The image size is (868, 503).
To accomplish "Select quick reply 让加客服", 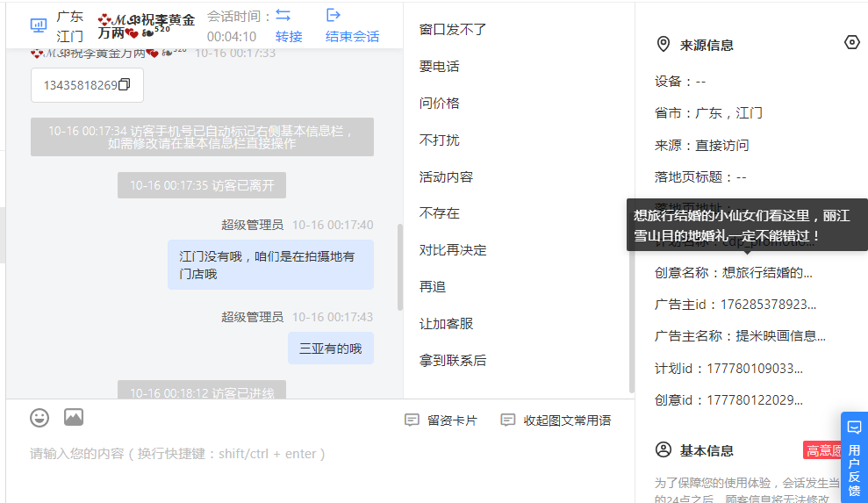I will (446, 324).
